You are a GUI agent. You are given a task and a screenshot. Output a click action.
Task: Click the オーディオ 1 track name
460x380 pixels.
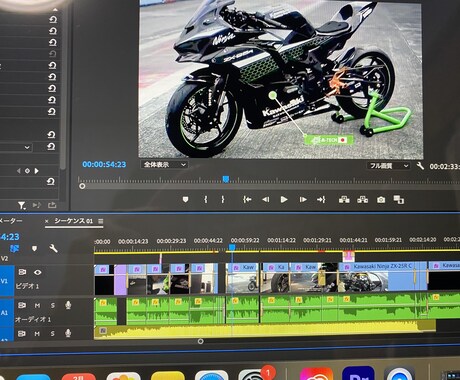[33, 319]
